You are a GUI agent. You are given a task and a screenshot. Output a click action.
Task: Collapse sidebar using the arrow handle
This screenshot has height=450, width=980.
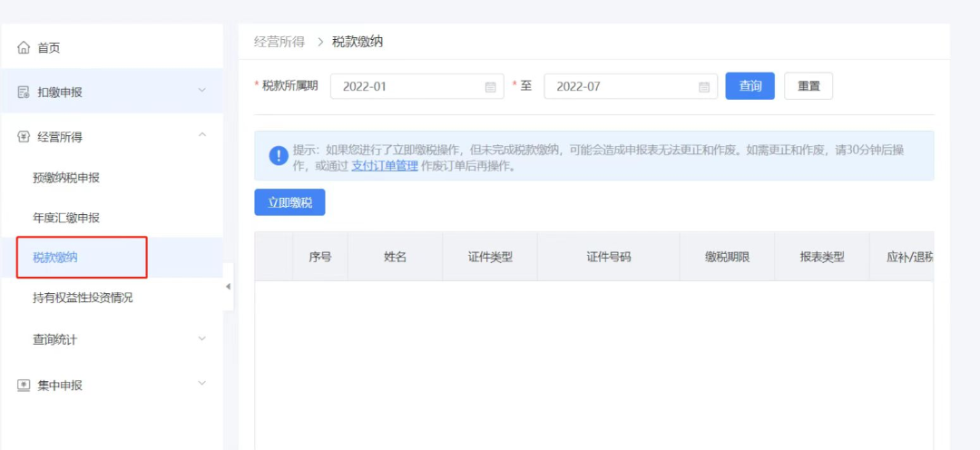point(228,287)
